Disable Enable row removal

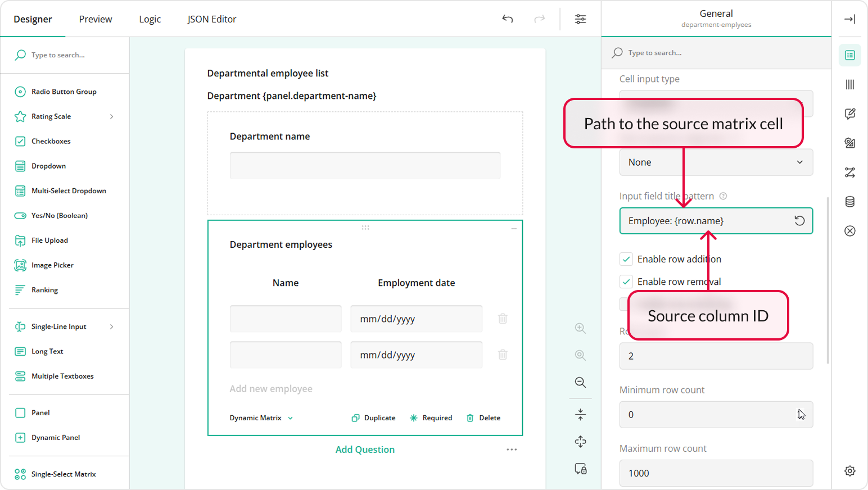pos(626,282)
